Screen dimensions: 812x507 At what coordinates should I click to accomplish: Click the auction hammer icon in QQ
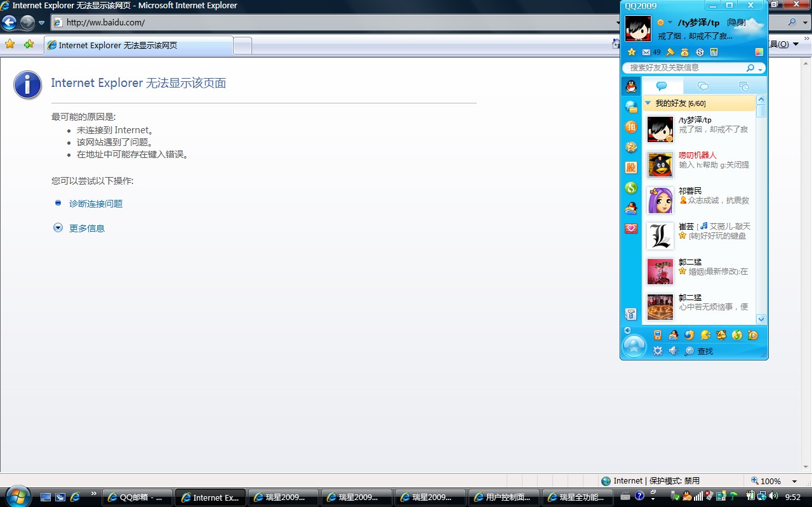click(x=670, y=52)
